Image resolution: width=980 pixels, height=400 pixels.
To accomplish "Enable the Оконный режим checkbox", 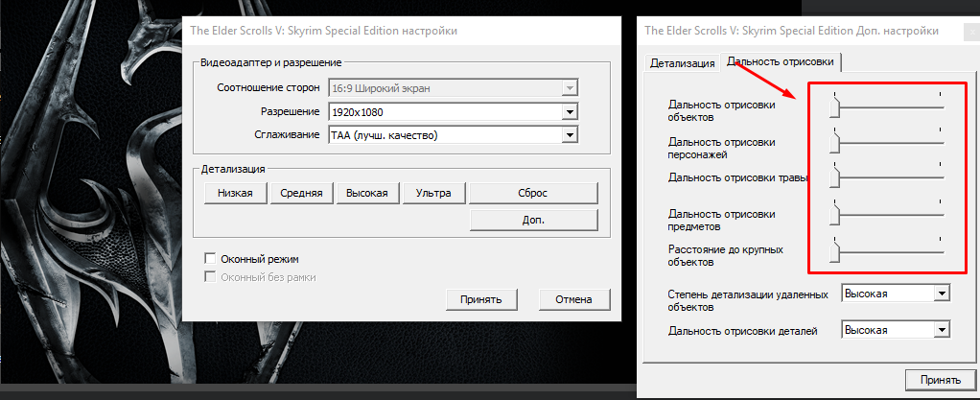I will [x=210, y=259].
